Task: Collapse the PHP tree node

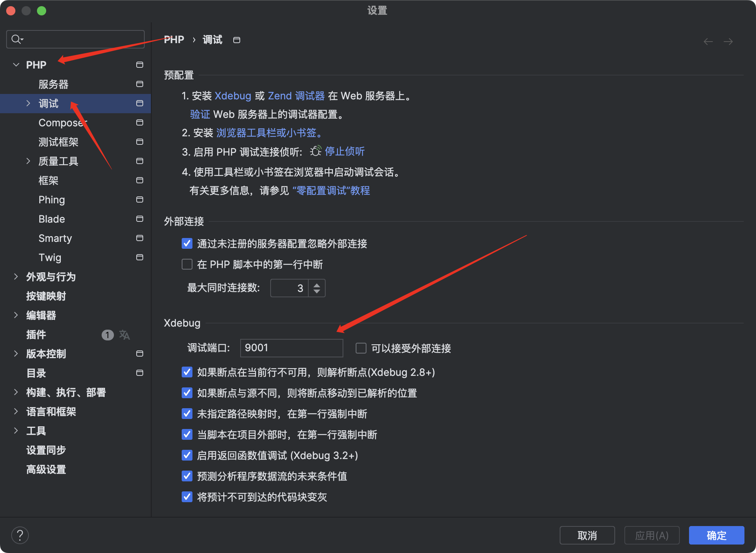Action: (16, 65)
